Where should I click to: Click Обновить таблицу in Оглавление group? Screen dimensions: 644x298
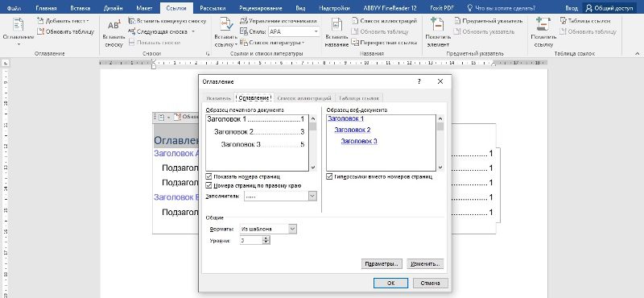pos(66,31)
